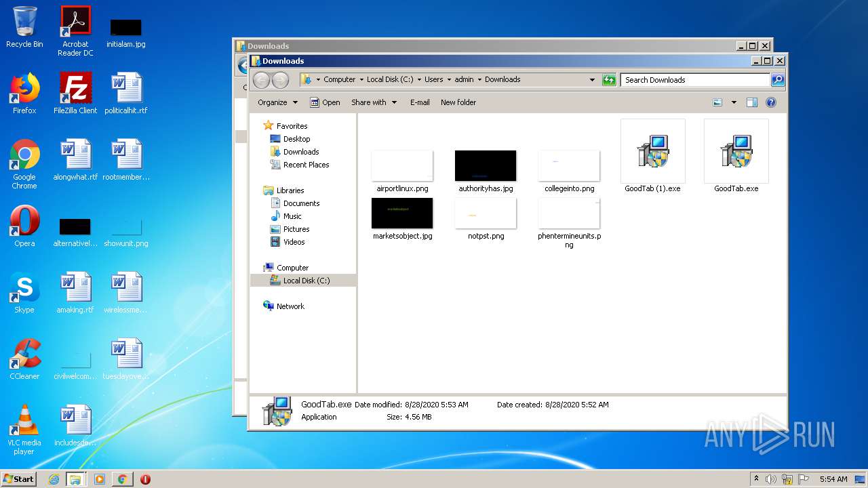
Task: Open Windows Explorer taskbar button
Action: pos(75,479)
